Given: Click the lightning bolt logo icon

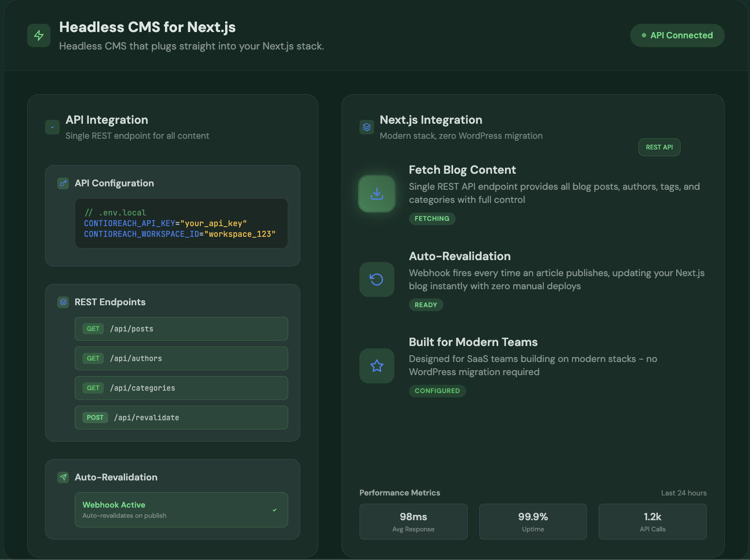Looking at the screenshot, I should (x=39, y=35).
